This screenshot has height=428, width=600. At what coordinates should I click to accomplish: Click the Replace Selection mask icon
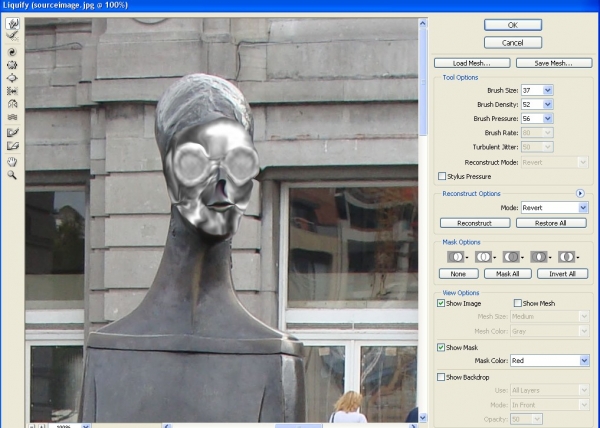[x=455, y=257]
